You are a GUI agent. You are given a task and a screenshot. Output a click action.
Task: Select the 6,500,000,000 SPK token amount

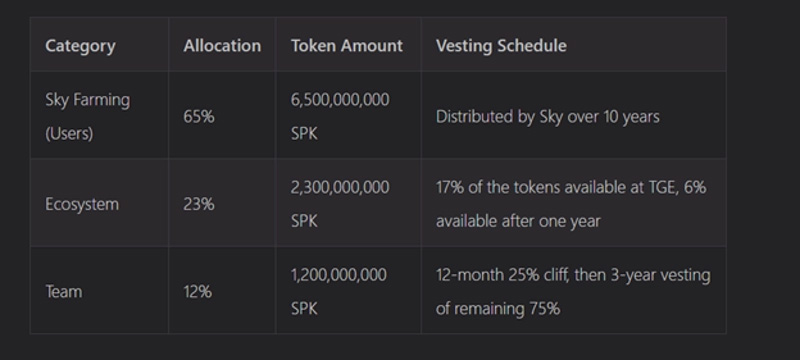point(340,116)
